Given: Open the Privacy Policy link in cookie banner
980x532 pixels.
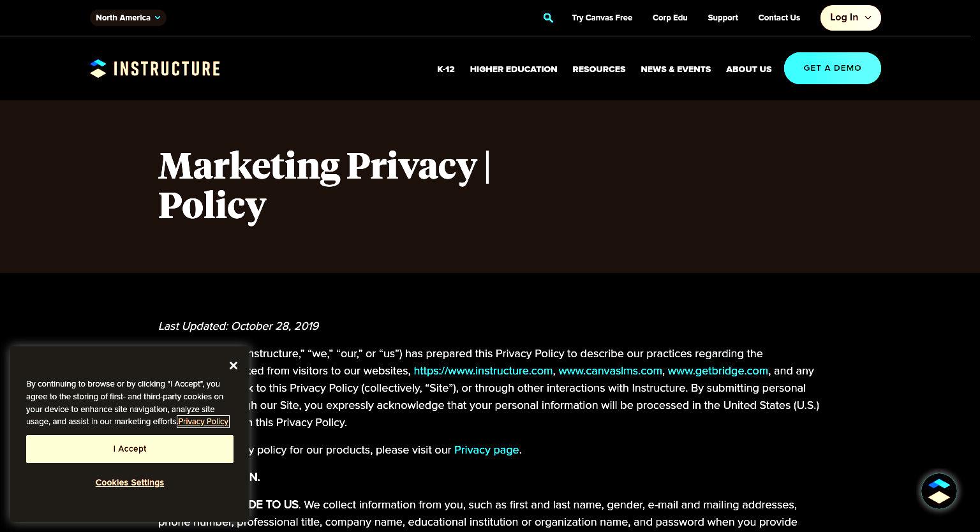Looking at the screenshot, I should point(204,422).
